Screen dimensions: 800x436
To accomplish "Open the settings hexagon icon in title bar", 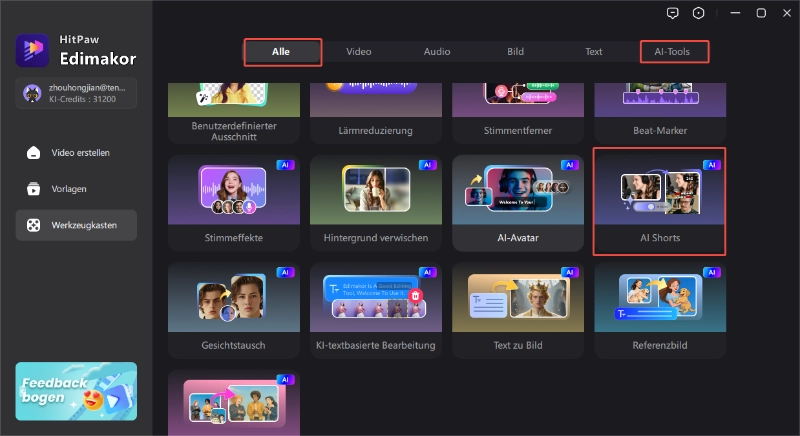I will pyautogui.click(x=698, y=13).
